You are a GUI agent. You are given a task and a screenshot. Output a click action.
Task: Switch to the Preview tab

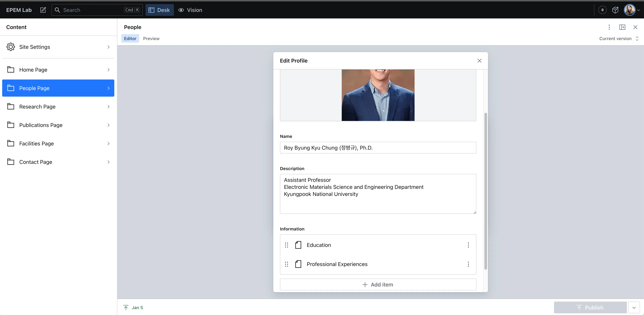(x=151, y=38)
